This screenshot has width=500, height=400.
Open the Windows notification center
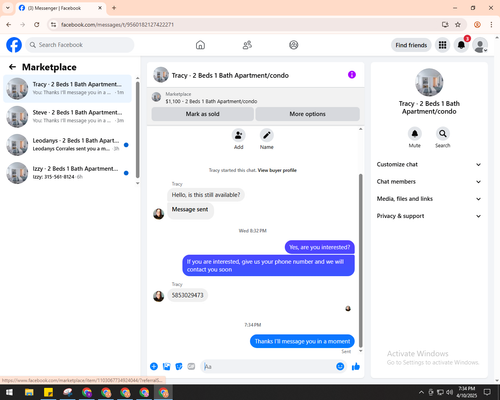[487, 392]
